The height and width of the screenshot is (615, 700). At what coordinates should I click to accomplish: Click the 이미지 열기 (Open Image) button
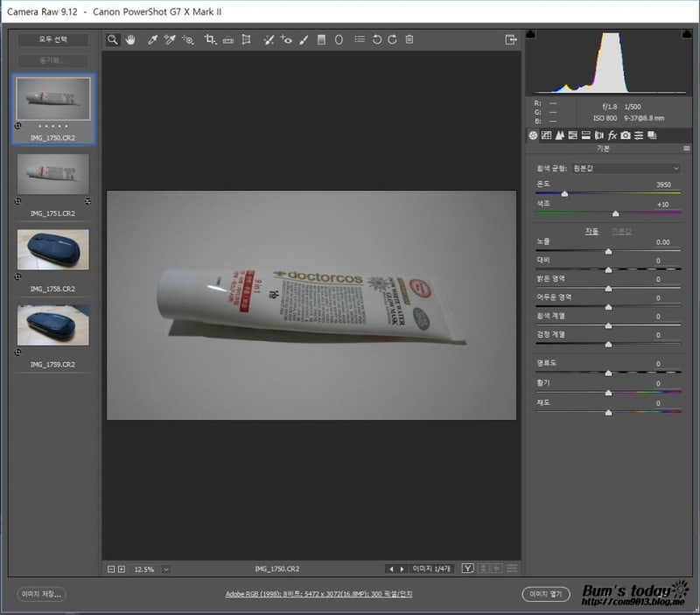click(x=546, y=595)
